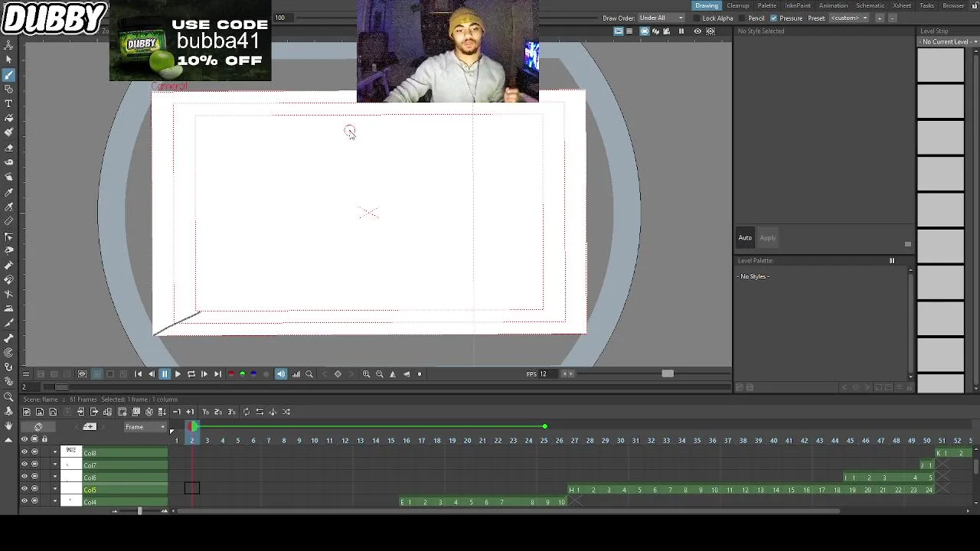Click the zoom out icon below the viewer
This screenshot has width=980, height=551.
tap(379, 374)
